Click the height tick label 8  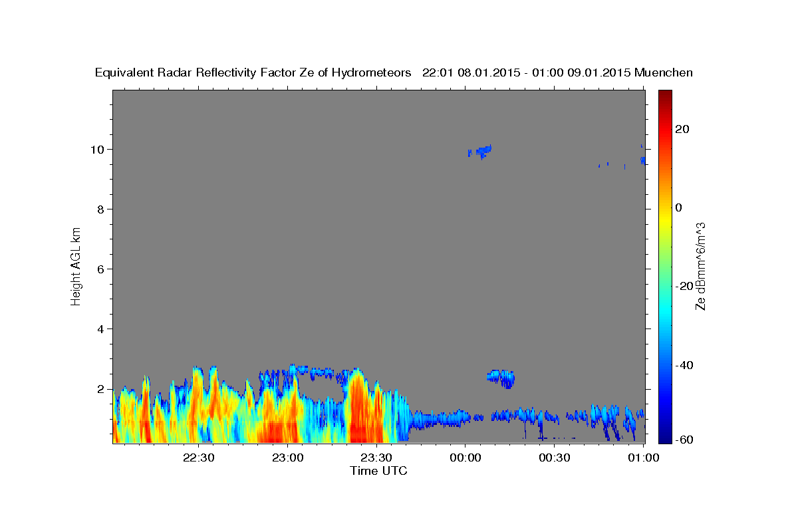click(102, 209)
